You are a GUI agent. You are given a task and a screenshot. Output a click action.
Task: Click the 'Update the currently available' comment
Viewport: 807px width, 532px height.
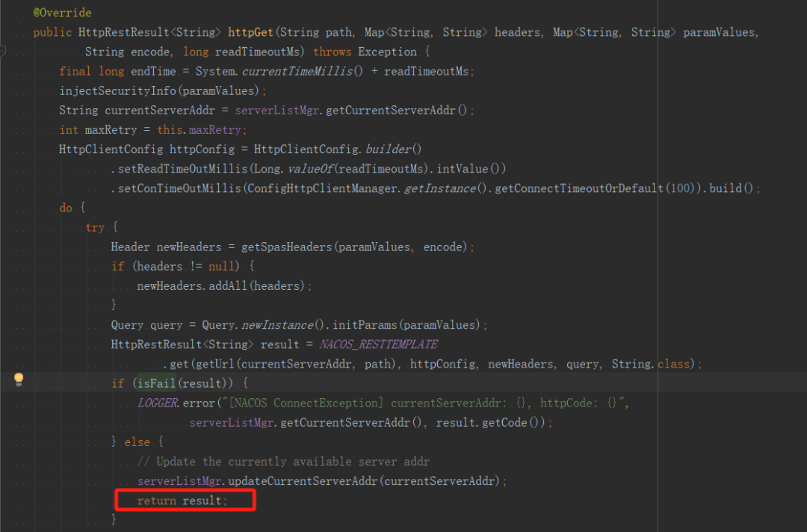coord(283,462)
